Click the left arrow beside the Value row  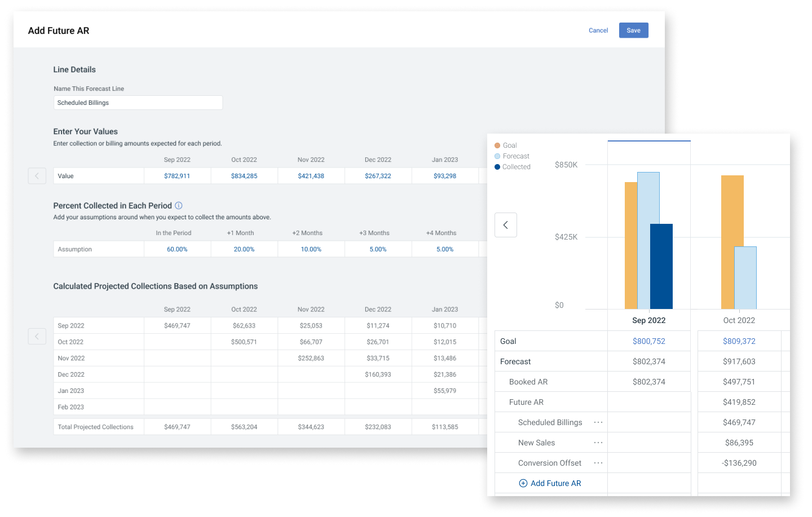pos(37,176)
